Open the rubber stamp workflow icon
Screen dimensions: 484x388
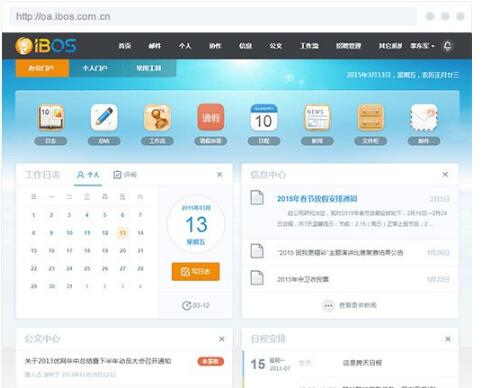(157, 117)
